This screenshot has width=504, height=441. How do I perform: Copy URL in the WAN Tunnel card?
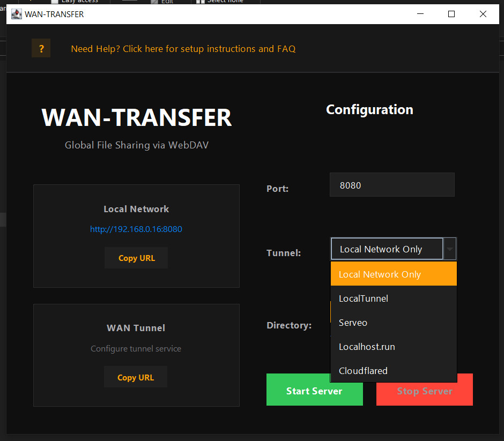click(136, 377)
